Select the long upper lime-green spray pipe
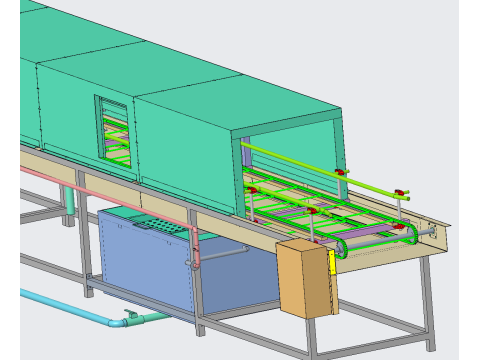480x360 pixels. point(325,171)
